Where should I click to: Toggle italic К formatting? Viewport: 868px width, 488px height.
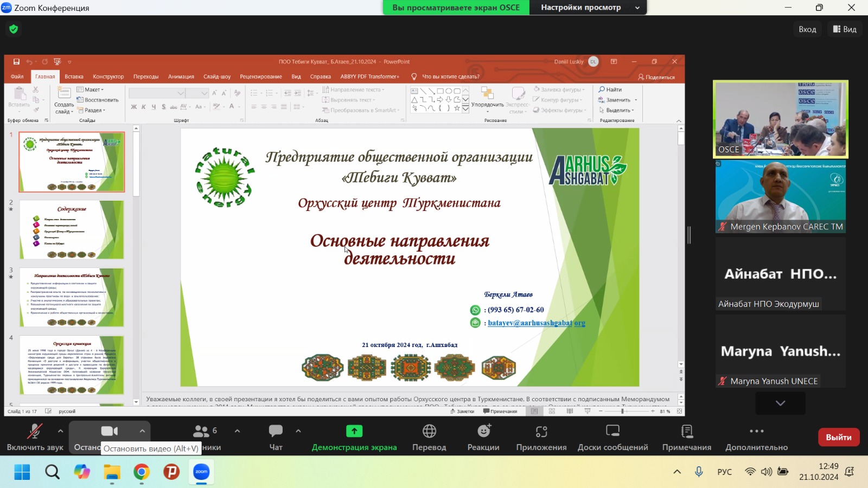[144, 107]
